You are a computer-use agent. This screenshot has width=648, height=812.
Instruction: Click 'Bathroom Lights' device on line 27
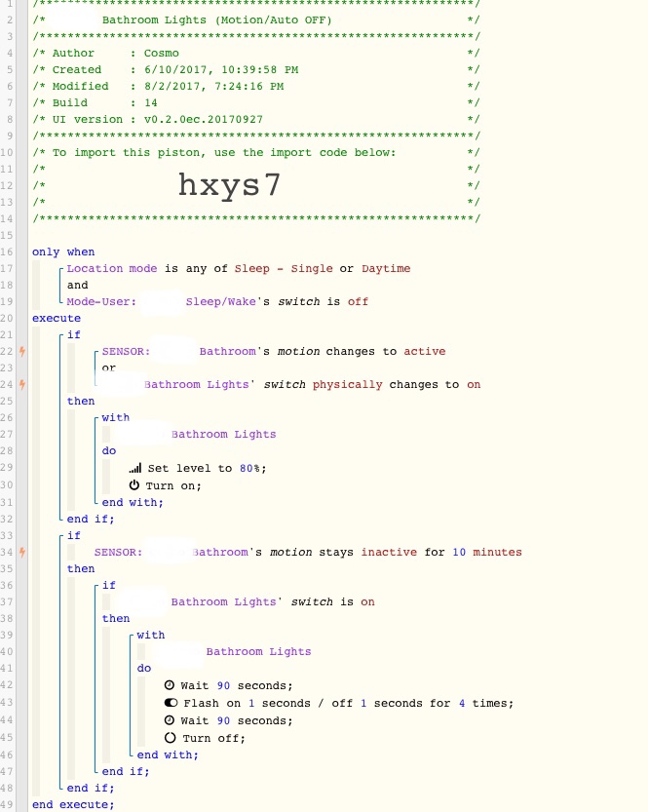pos(223,434)
